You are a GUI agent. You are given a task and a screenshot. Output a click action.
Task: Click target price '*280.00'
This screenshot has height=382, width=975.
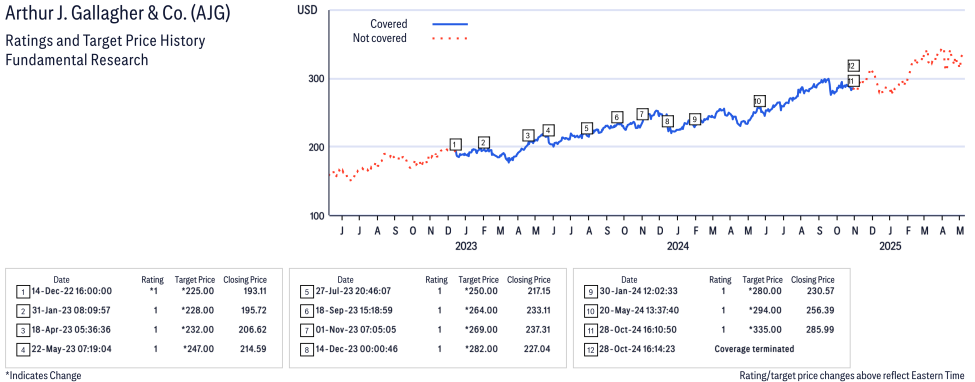(x=765, y=291)
